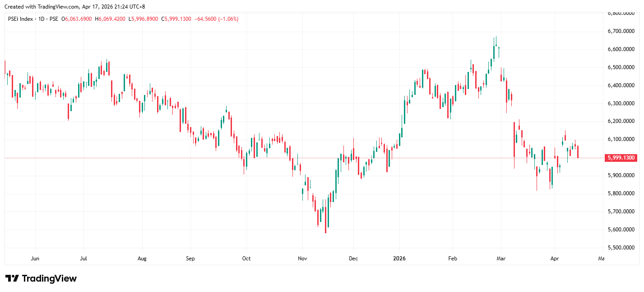This screenshot has height=292, width=644.
Task: Click the low value L5,996.8900
Action: pos(144,19)
